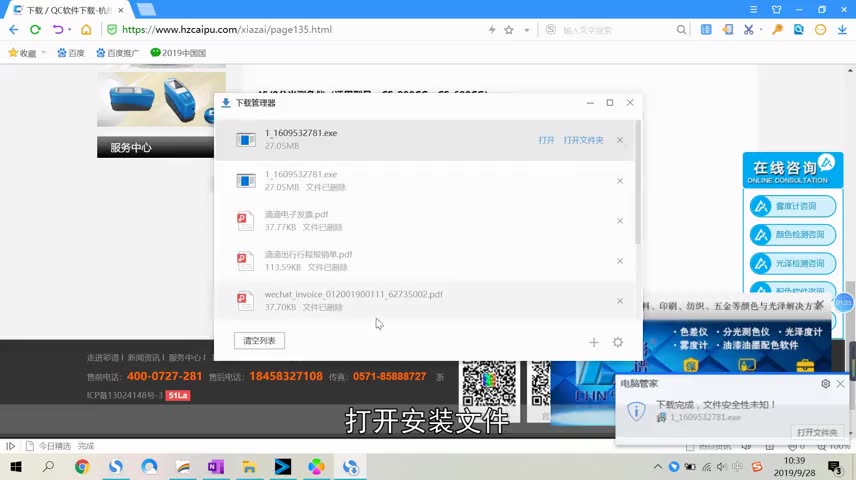This screenshot has height=480, width=856.
Task: Add a new download with the plus icon
Action: click(594, 342)
